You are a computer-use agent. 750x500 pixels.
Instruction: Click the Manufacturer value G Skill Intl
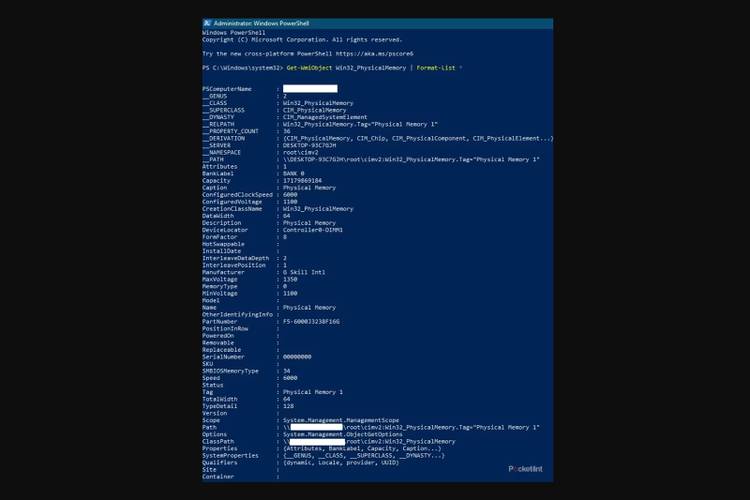pos(305,272)
